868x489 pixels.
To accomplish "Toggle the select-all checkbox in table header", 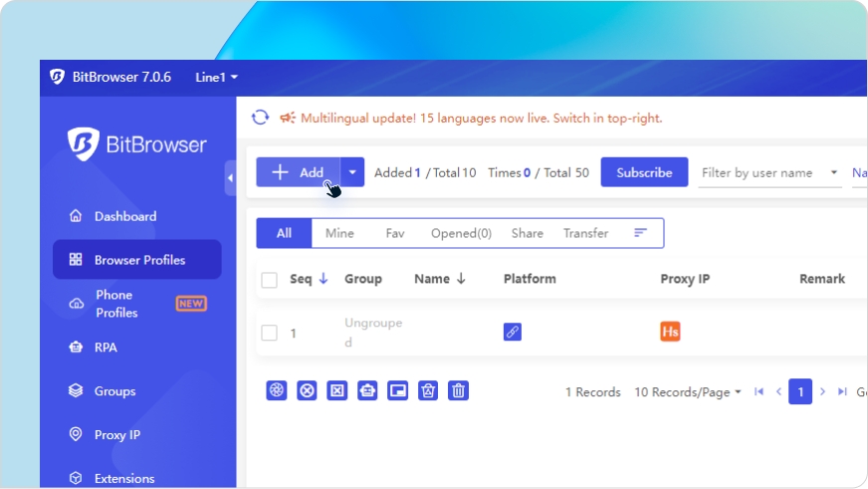I will (269, 280).
